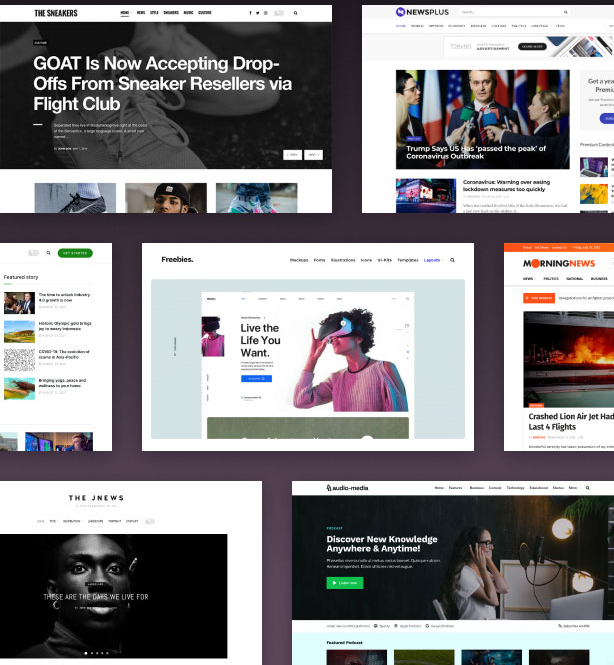Click the Google Podcast icon under audio-media hero
This screenshot has width=614, height=665.
pyautogui.click(x=427, y=626)
